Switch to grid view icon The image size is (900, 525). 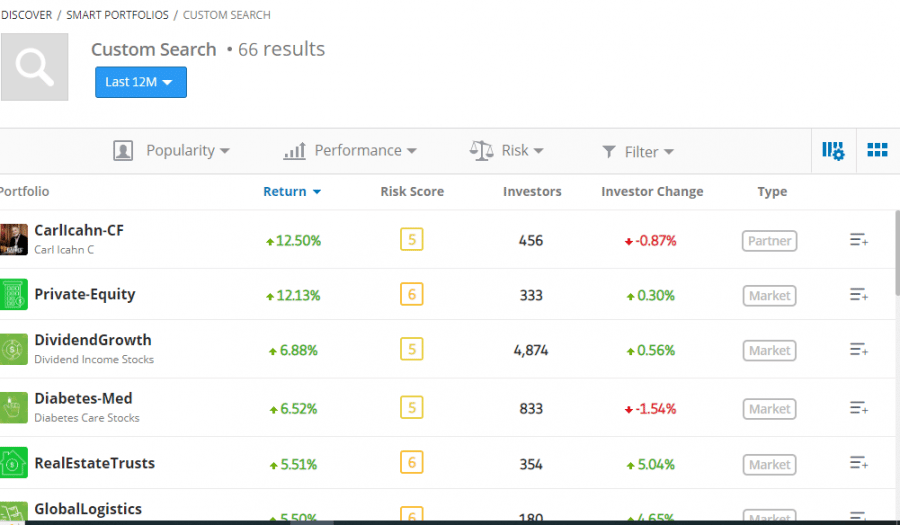877,151
